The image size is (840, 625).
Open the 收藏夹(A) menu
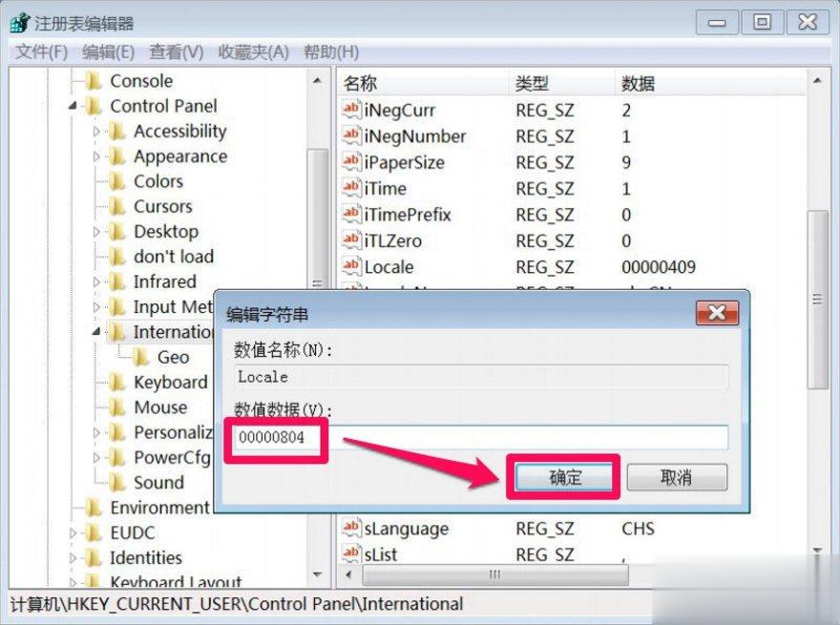point(253,52)
